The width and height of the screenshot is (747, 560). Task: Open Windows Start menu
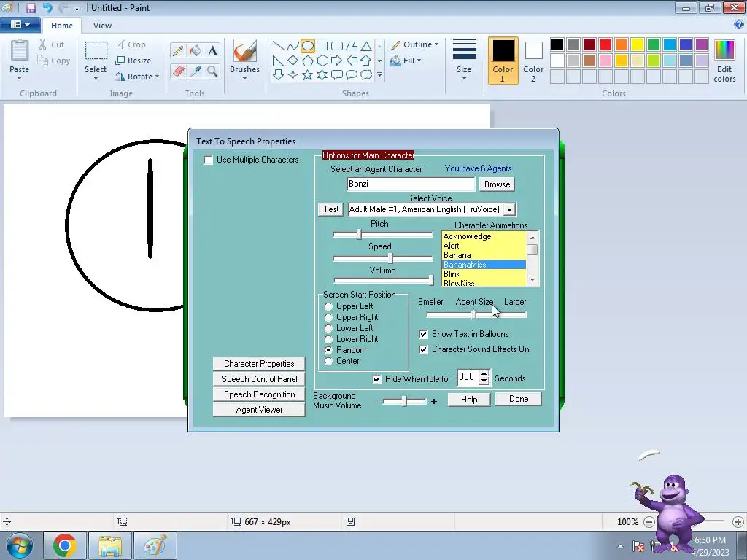(x=19, y=545)
